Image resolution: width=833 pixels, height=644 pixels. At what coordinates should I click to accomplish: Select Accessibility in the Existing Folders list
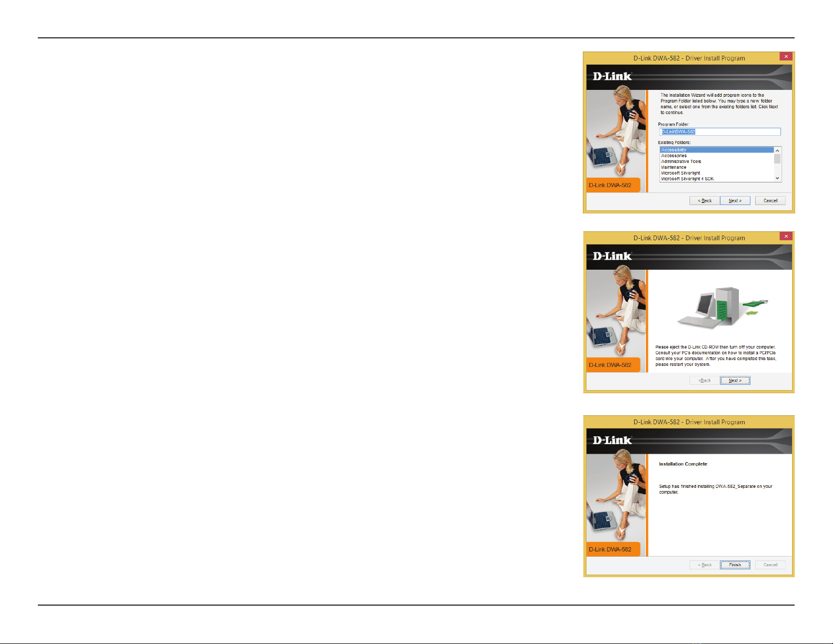pos(717,150)
